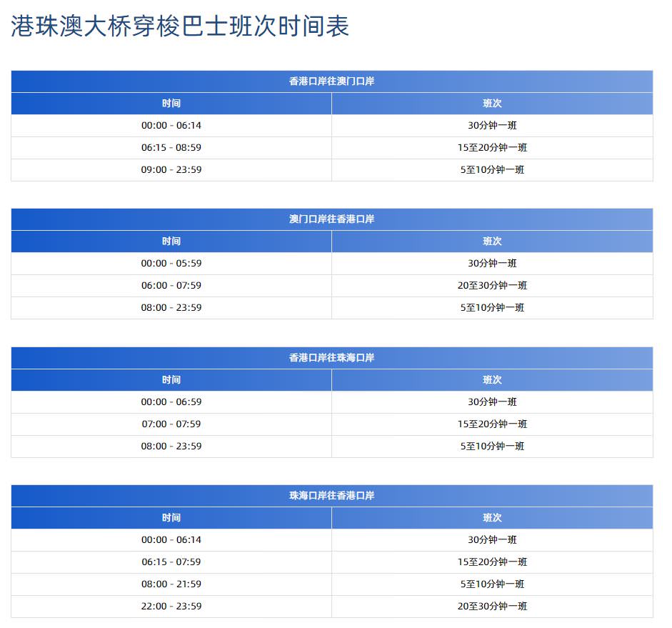
Task: Click the 06:15 - 07:59 time cell
Action: click(x=171, y=562)
